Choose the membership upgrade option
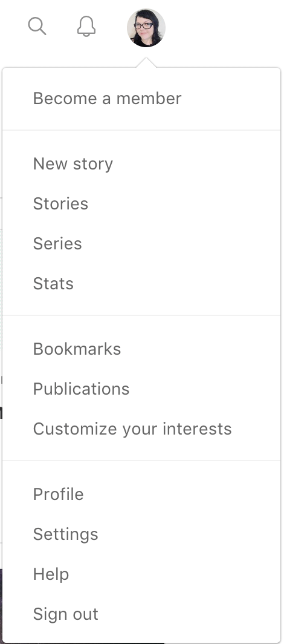Image resolution: width=284 pixels, height=644 pixels. click(x=107, y=99)
